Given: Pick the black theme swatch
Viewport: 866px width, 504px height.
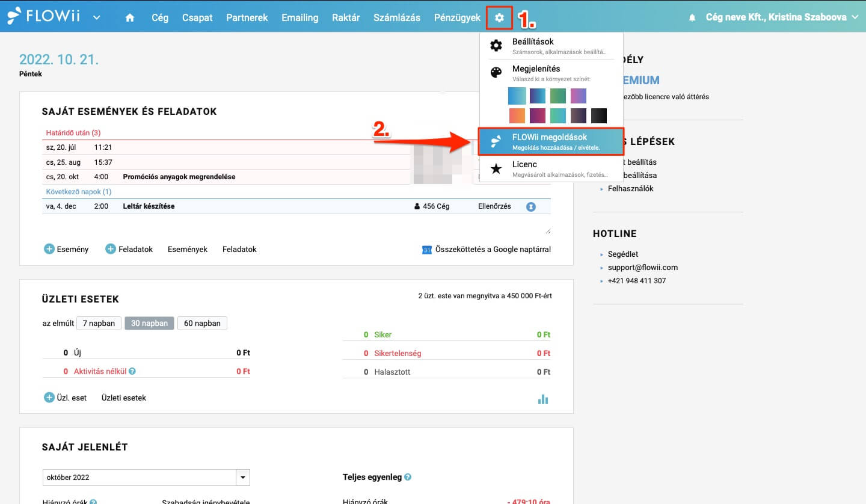Looking at the screenshot, I should [x=599, y=115].
